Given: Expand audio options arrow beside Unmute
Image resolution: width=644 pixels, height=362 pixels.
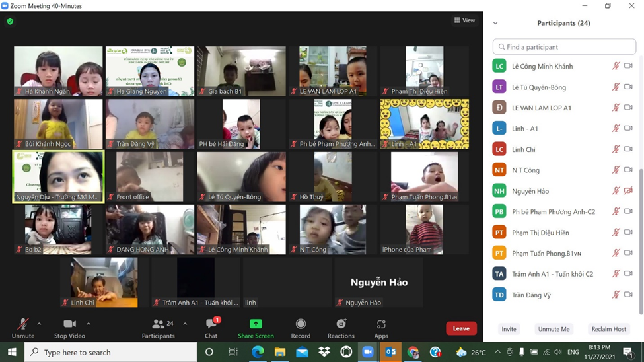Looking at the screenshot, I should tap(39, 324).
